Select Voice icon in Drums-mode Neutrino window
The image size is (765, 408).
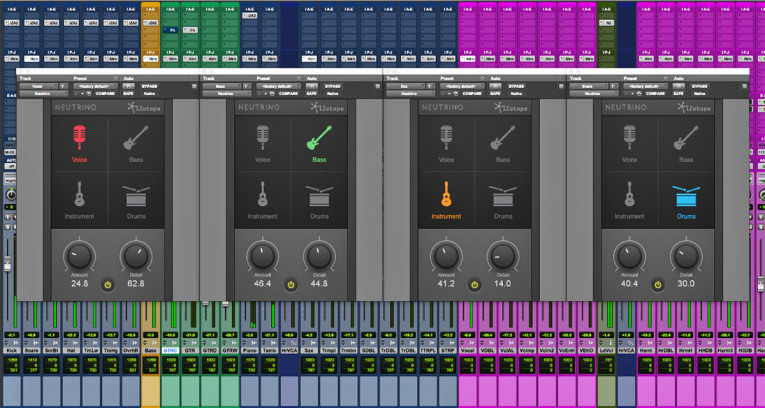(630, 138)
